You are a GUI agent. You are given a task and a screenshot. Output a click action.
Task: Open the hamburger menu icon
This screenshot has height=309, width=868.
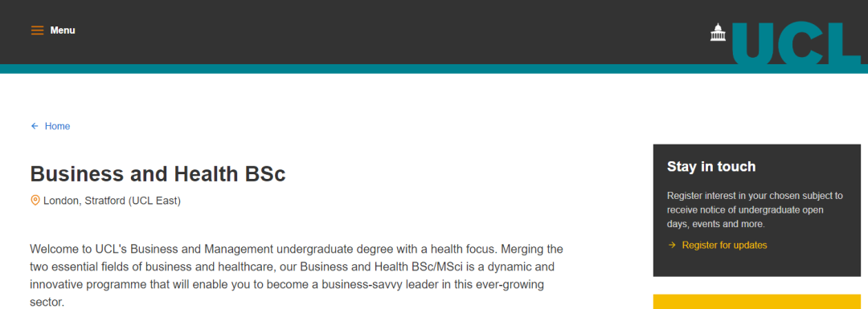click(x=37, y=30)
